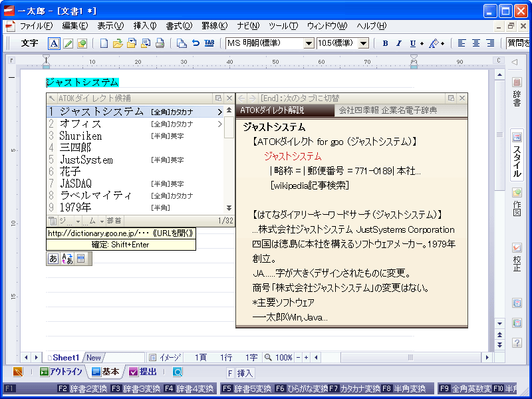Open the 校正 sidebar panel

tap(517, 257)
